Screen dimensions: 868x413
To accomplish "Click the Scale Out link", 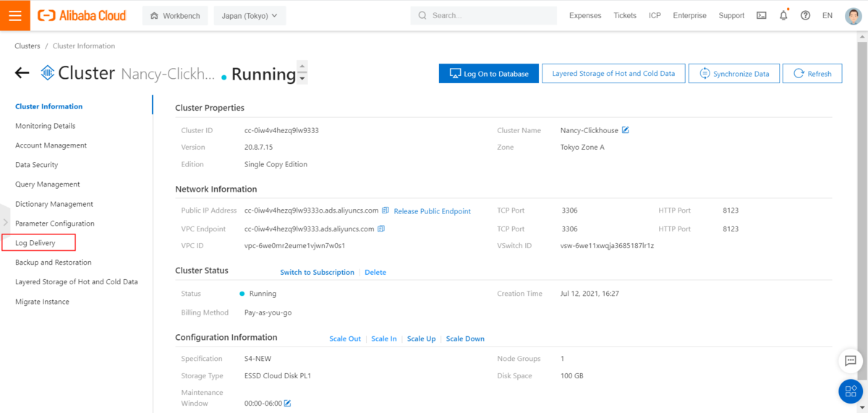I will (345, 339).
